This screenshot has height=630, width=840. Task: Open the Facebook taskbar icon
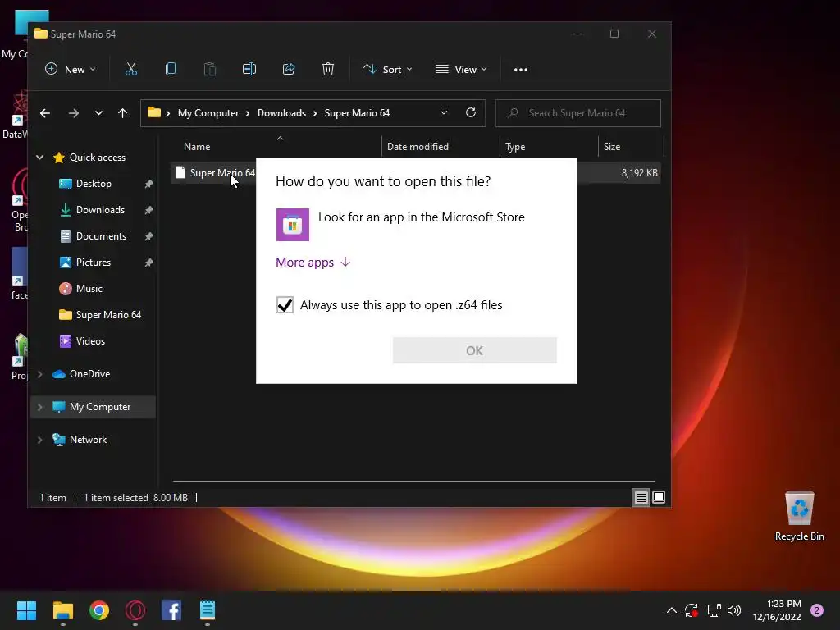coord(171,610)
